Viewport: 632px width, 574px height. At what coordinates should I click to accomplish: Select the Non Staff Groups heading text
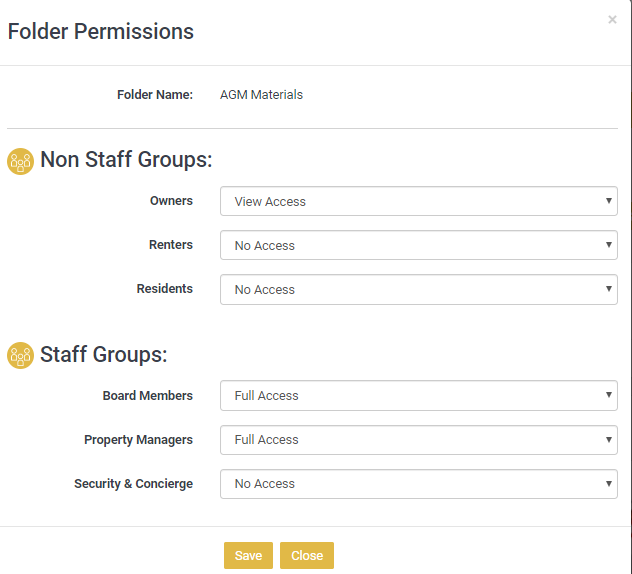coord(126,160)
